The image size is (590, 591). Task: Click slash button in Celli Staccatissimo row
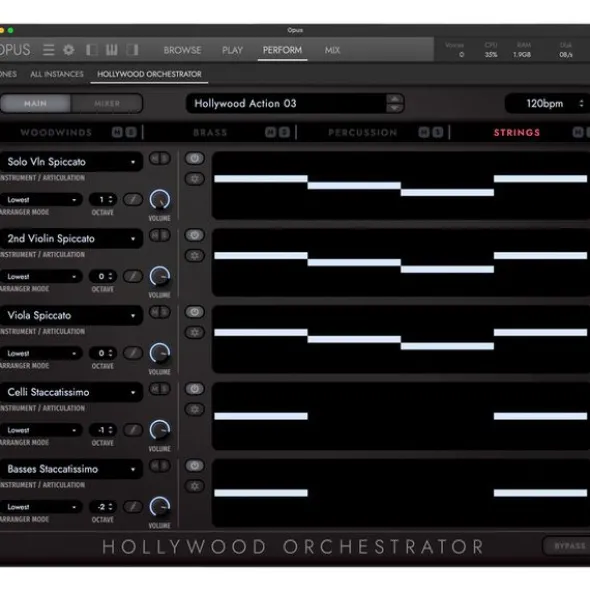click(133, 430)
